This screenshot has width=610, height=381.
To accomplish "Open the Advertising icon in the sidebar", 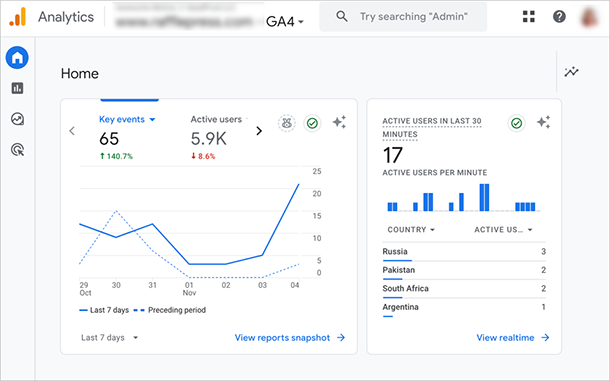I will (18, 149).
